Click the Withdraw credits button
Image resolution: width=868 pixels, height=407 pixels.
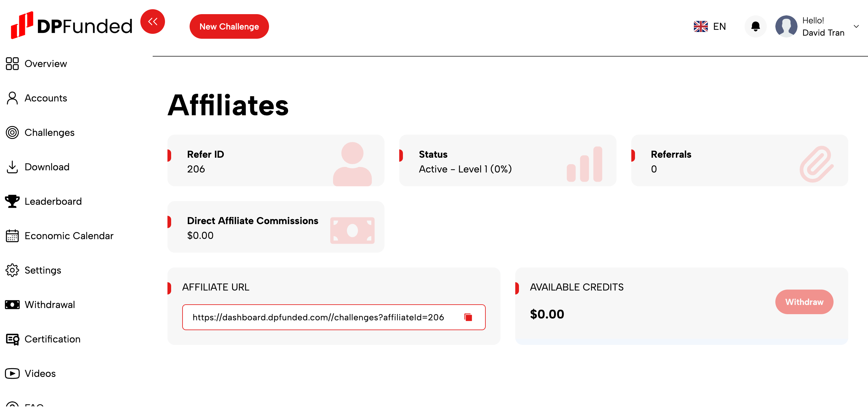(804, 302)
